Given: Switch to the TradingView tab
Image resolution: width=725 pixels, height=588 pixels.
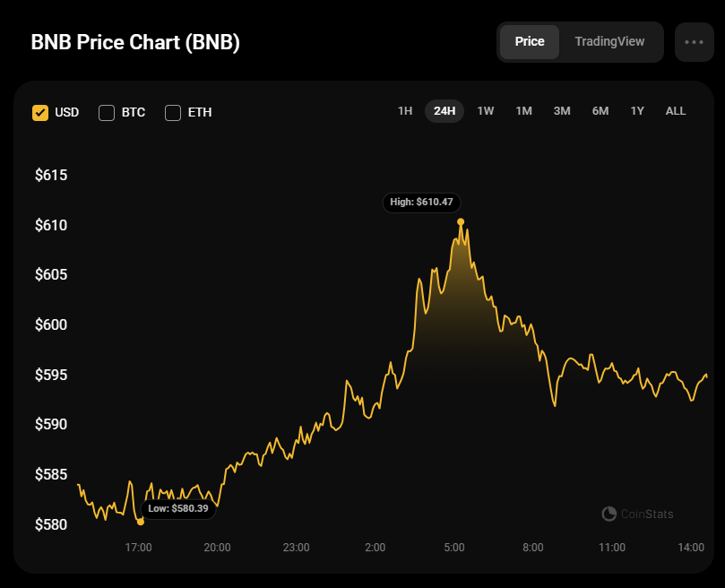Looking at the screenshot, I should click(x=609, y=41).
